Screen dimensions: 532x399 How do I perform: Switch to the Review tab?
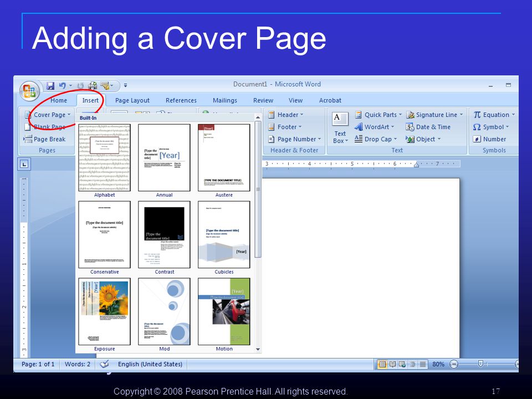click(x=263, y=100)
